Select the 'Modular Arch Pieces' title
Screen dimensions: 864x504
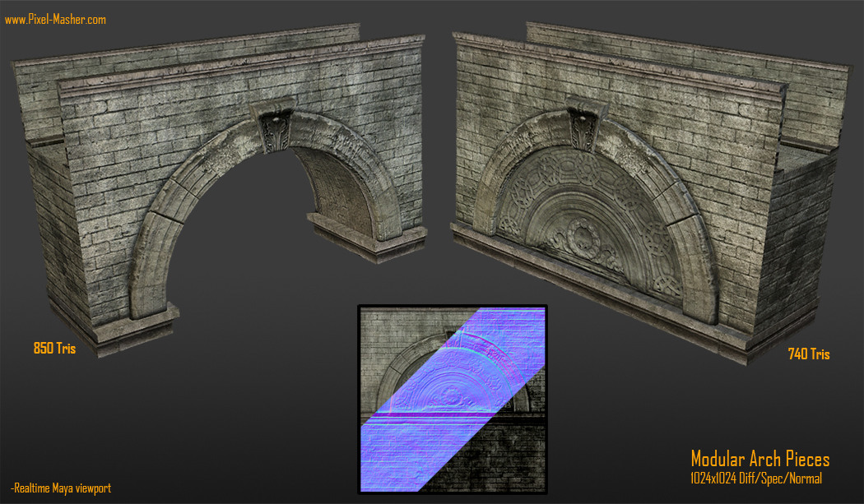[x=760, y=459]
